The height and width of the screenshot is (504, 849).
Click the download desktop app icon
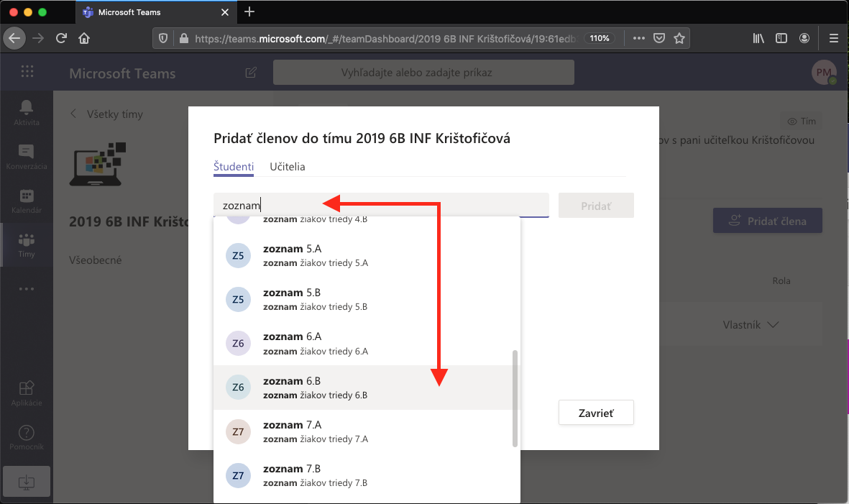click(x=27, y=480)
